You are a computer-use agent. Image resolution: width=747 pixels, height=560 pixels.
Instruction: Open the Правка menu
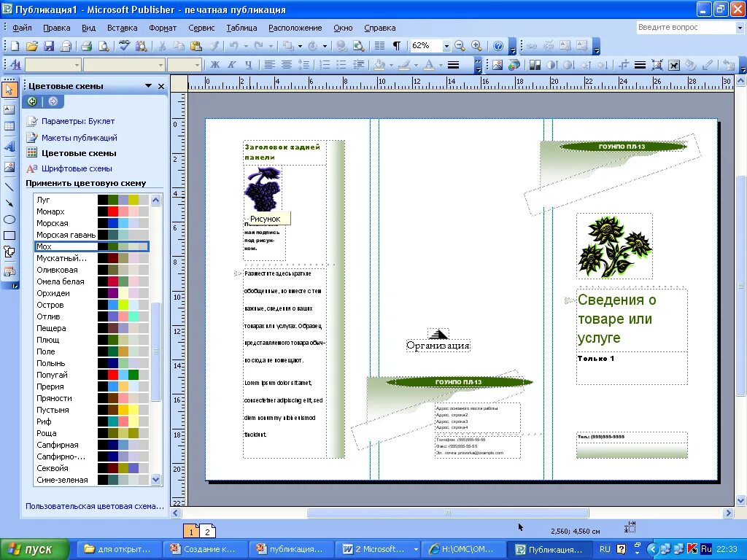[57, 28]
